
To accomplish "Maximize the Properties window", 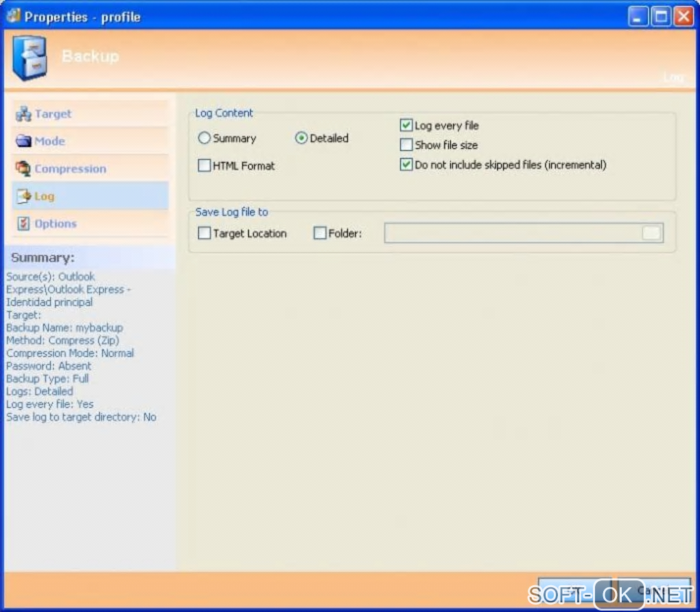I will point(661,16).
